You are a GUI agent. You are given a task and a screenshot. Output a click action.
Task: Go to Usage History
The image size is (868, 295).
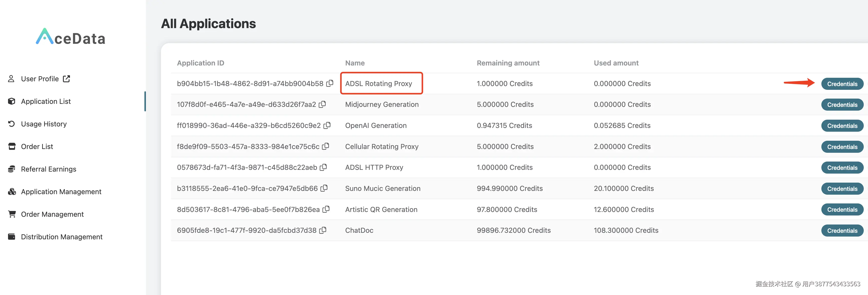click(44, 124)
